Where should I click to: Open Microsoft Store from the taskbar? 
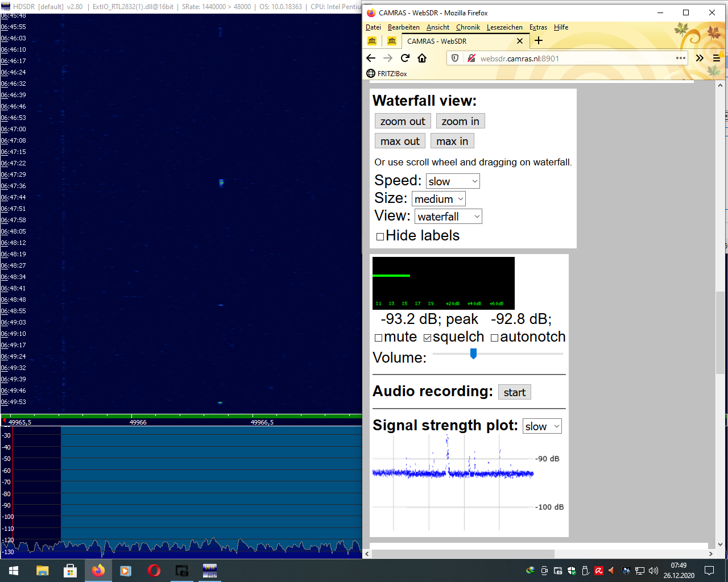tap(70, 571)
